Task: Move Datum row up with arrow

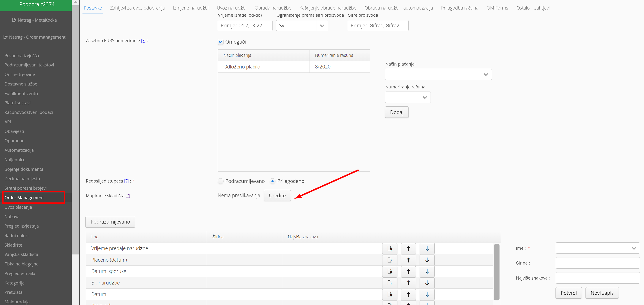Action: [408, 295]
